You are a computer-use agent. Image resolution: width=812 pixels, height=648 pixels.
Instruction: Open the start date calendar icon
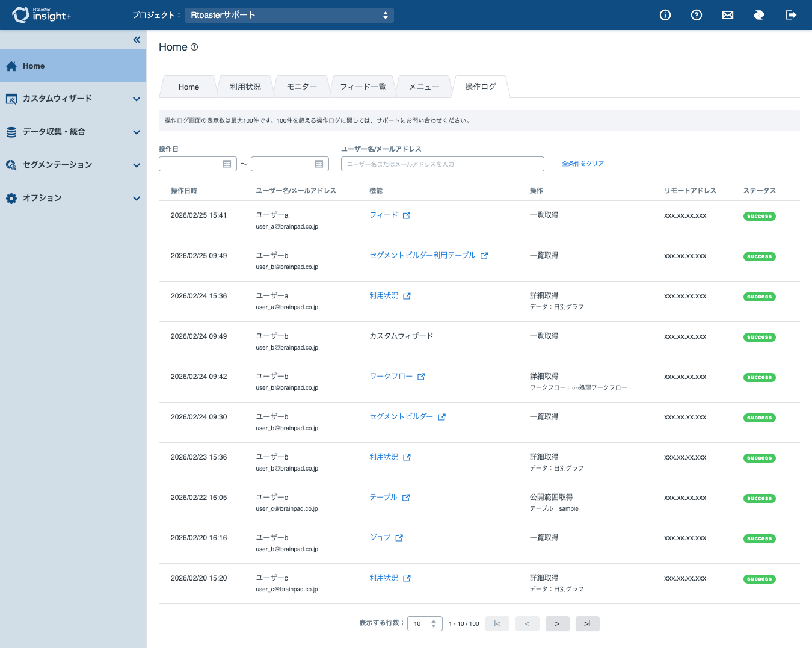coord(227,164)
